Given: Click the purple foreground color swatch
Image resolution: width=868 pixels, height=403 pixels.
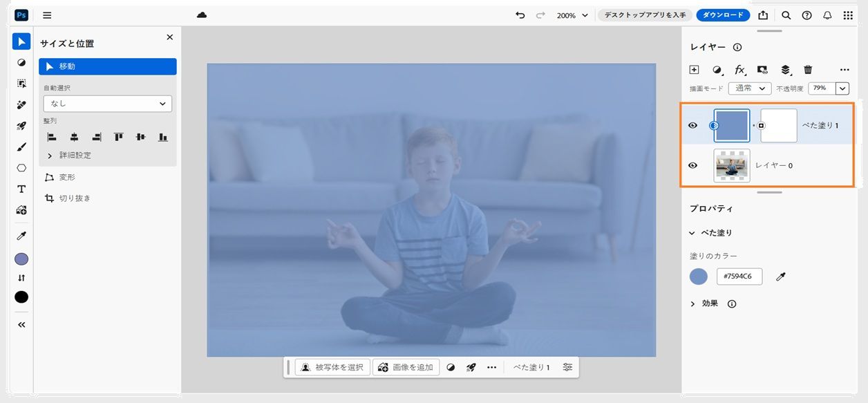Looking at the screenshot, I should pyautogui.click(x=21, y=259).
